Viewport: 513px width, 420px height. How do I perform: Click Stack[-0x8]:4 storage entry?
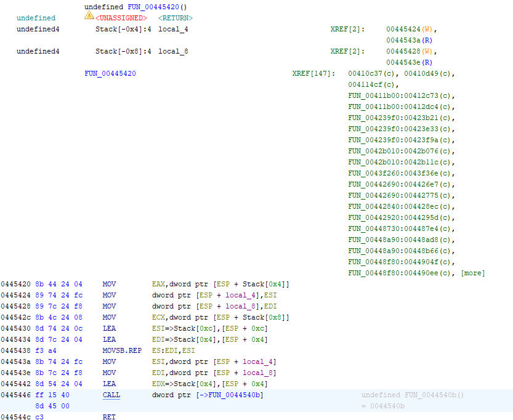[x=123, y=51]
